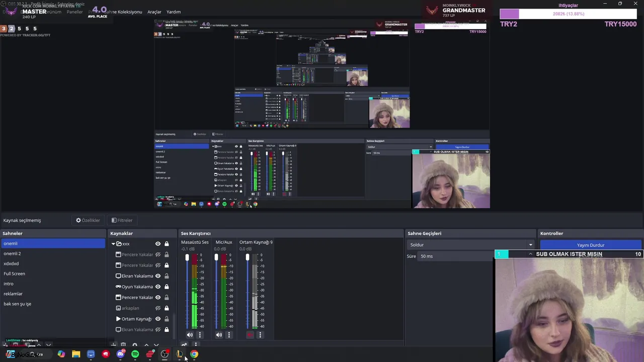The width and height of the screenshot is (644, 362).
Task: Click the lock icon on xxx group
Action: point(167,244)
